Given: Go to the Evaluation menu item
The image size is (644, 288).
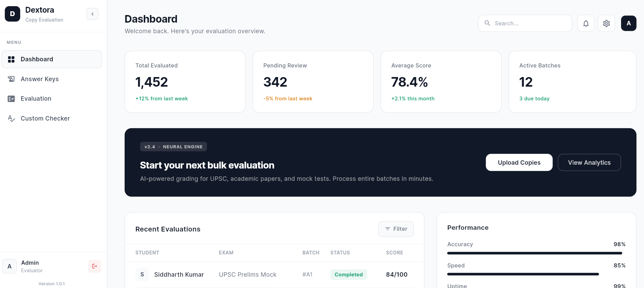Looking at the screenshot, I should coord(52,99).
